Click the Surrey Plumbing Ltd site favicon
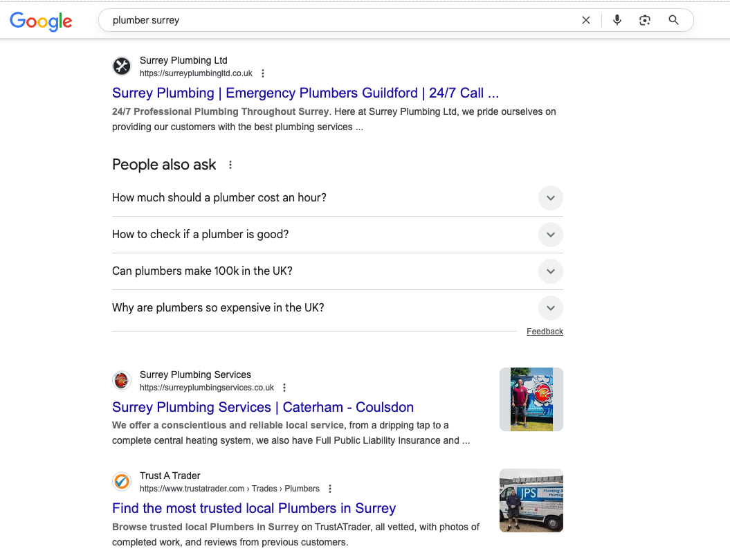Viewport: 730px width, 560px height. tap(122, 66)
